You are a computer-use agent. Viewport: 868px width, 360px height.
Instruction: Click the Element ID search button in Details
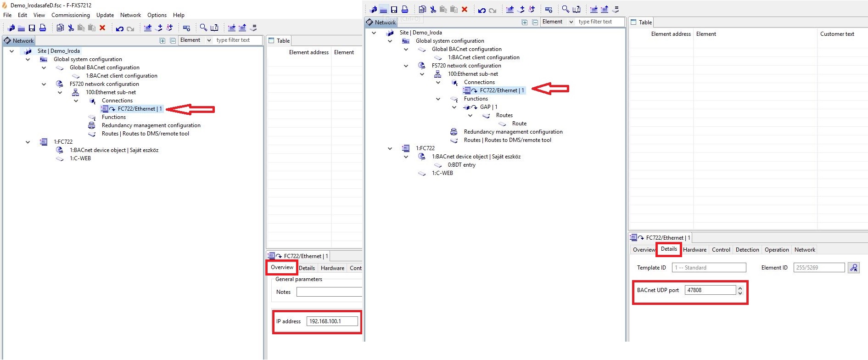853,268
